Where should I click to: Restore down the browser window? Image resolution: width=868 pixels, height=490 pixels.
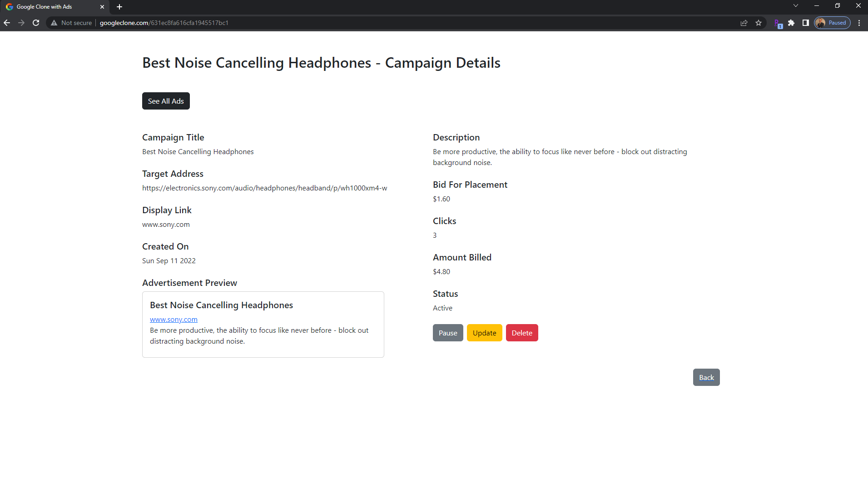838,6
